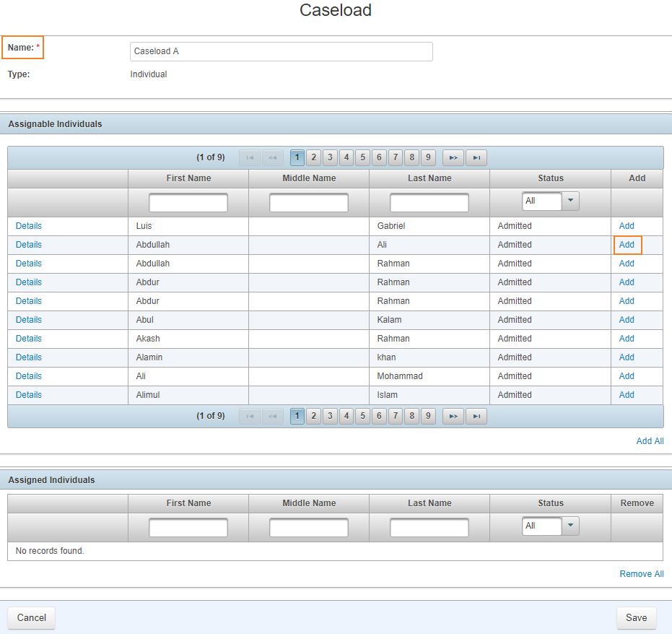The width and height of the screenshot is (672, 634).
Task: Open Status filter dropdown for Assignable Individuals
Action: 570,201
